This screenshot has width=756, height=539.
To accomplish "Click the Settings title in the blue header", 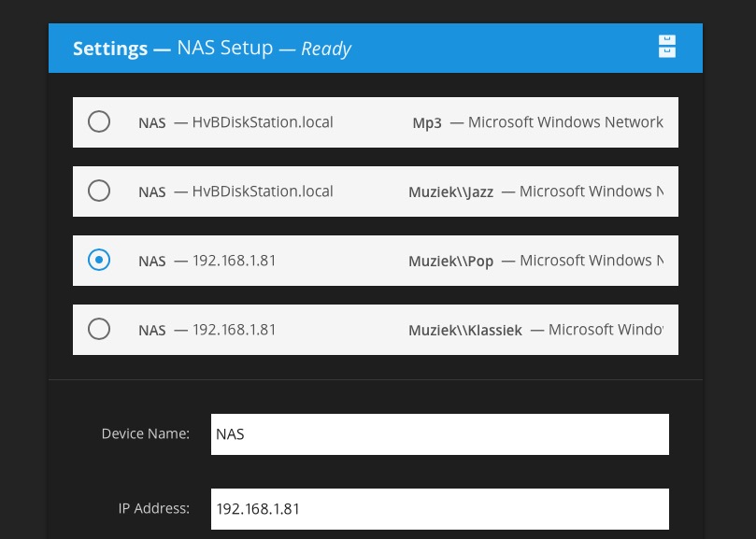I will pos(110,49).
